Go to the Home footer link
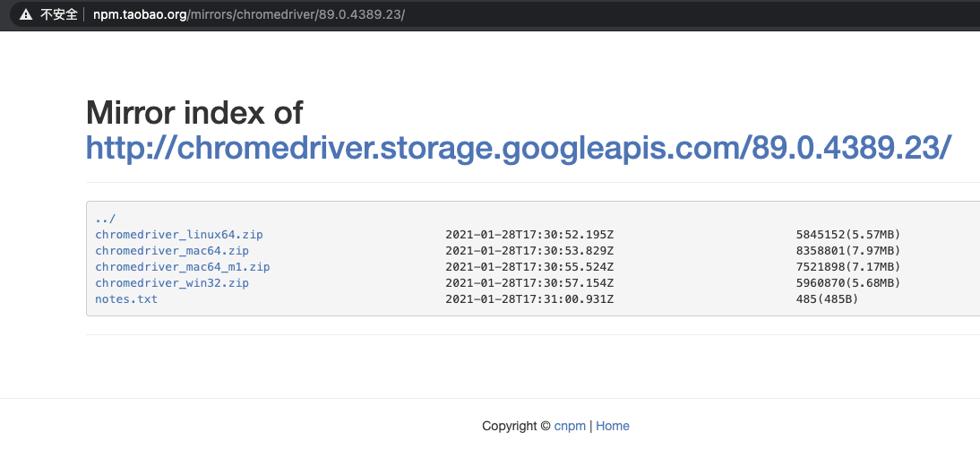Image resolution: width=980 pixels, height=458 pixels. click(613, 426)
